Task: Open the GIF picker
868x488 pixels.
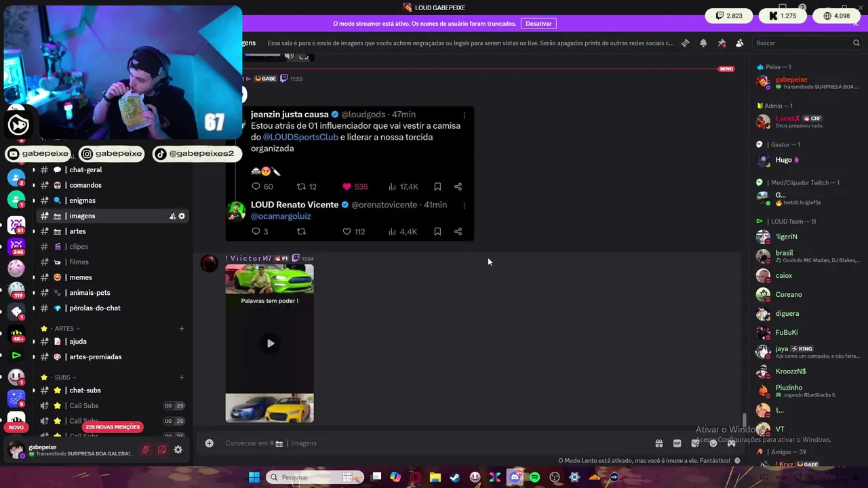Action: tap(677, 443)
